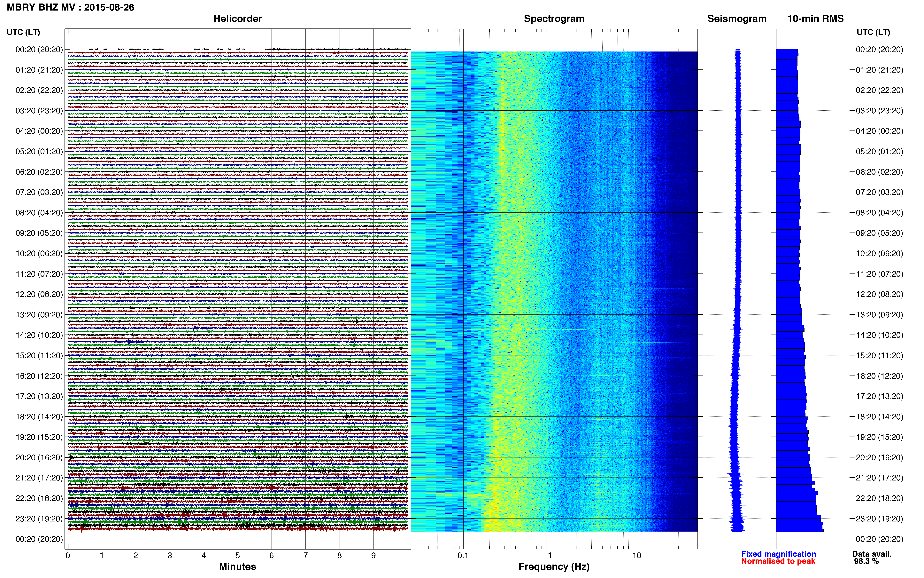Select left time label '20:20 (16:20)'
The width and height of the screenshot is (924, 578).
[39, 458]
